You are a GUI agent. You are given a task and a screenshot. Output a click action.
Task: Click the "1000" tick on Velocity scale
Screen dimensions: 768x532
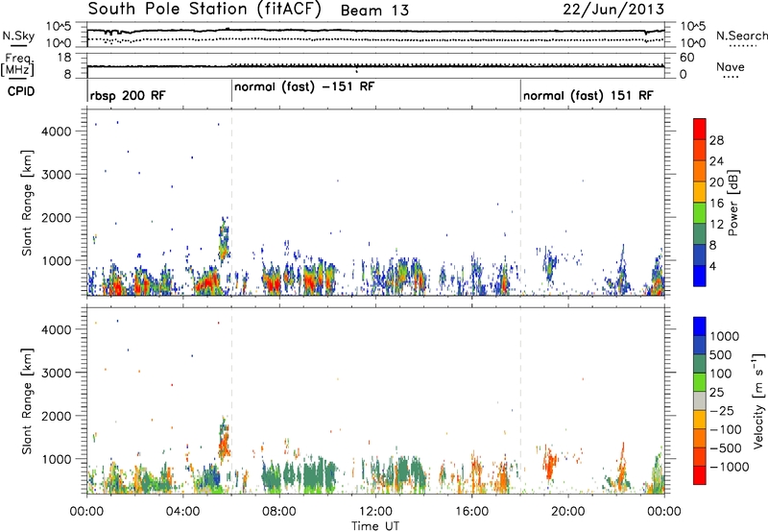pos(725,336)
